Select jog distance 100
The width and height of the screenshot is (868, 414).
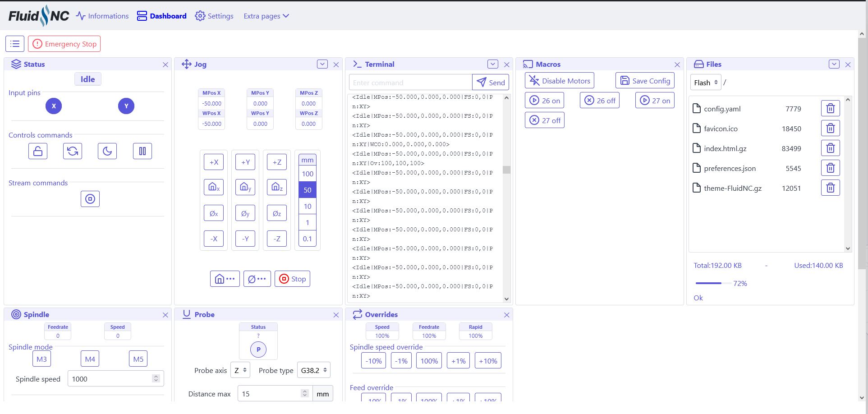308,174
